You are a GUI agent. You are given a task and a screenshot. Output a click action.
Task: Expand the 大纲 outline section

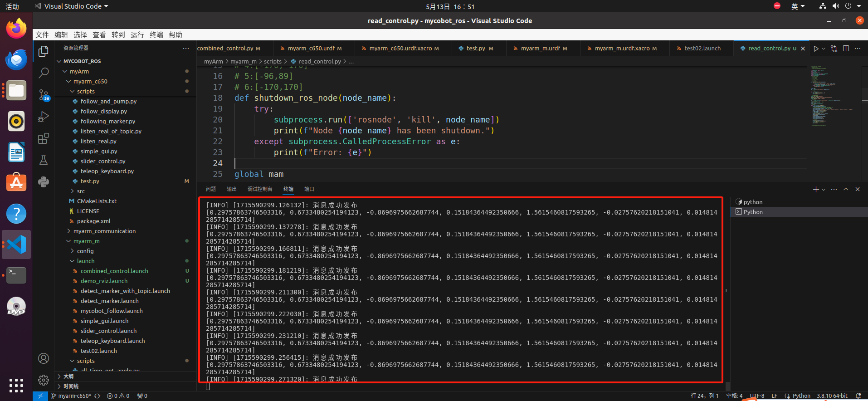(125, 377)
